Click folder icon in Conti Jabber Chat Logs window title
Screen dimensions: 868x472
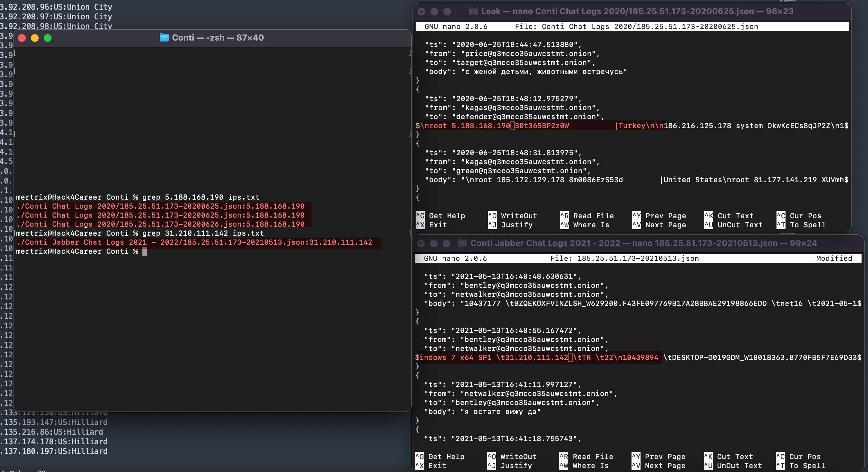click(462, 243)
